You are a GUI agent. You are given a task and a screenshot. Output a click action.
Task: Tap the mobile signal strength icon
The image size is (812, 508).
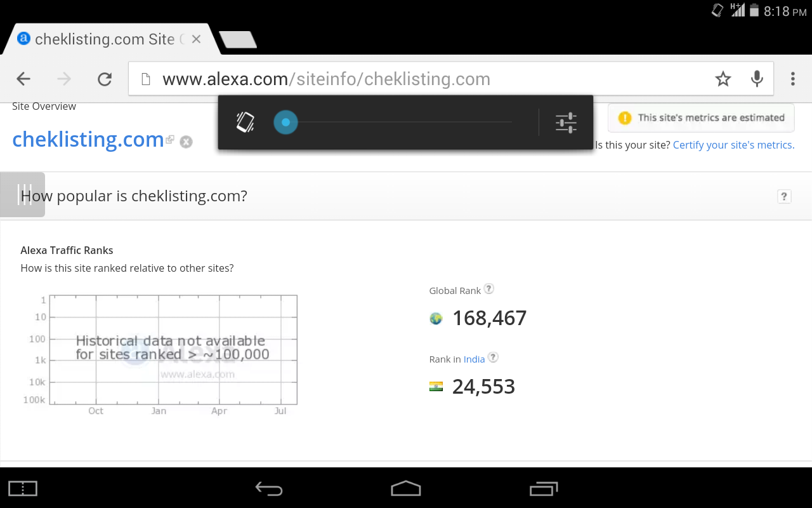[737, 10]
